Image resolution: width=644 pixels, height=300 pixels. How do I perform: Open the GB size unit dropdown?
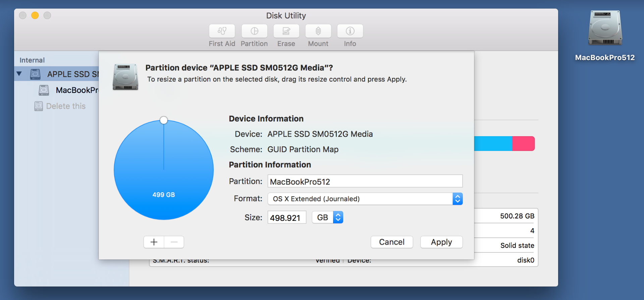pyautogui.click(x=327, y=217)
